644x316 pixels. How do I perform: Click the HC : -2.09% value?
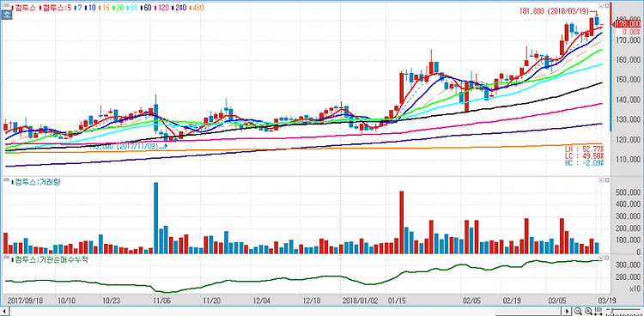tap(585, 163)
